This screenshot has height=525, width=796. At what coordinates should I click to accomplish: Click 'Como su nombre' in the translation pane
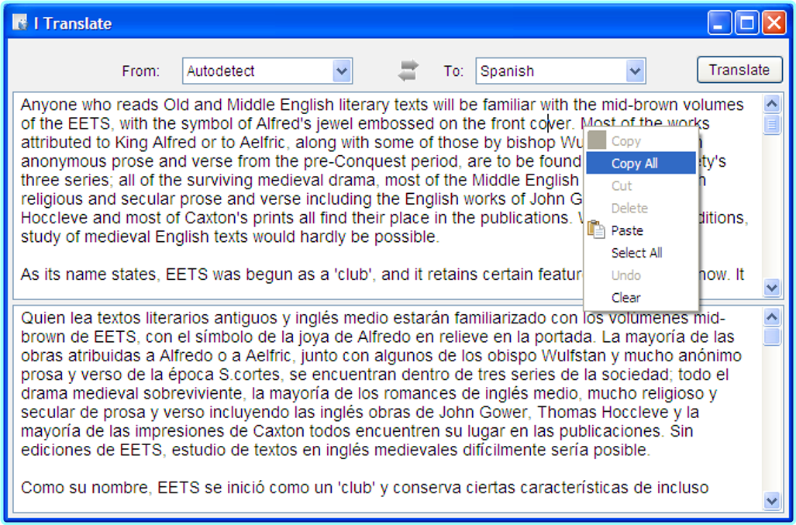[86, 487]
